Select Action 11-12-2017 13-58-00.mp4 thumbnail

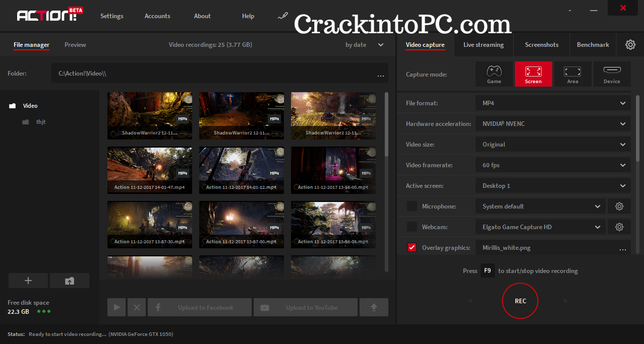tap(333, 170)
